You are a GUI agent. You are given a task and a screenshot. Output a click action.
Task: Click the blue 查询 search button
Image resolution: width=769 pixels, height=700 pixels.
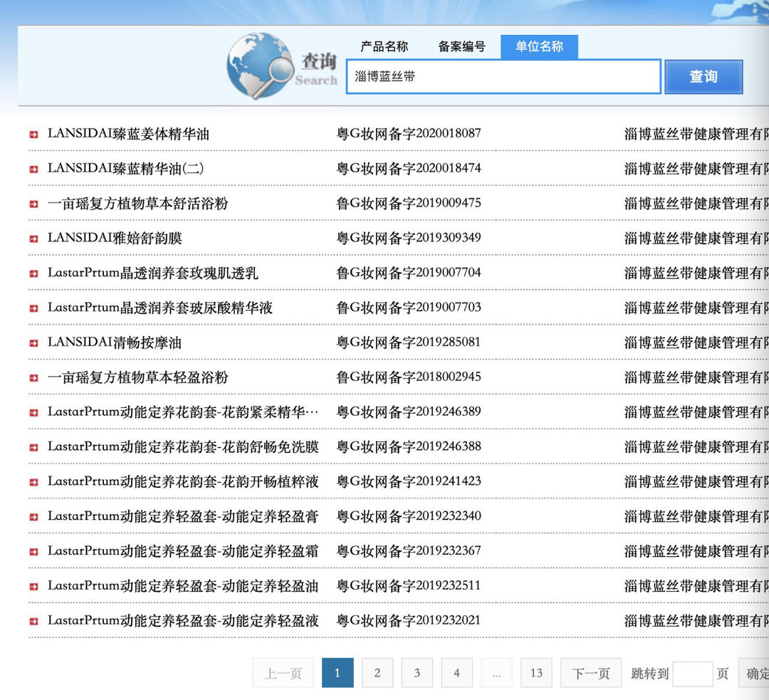click(703, 76)
